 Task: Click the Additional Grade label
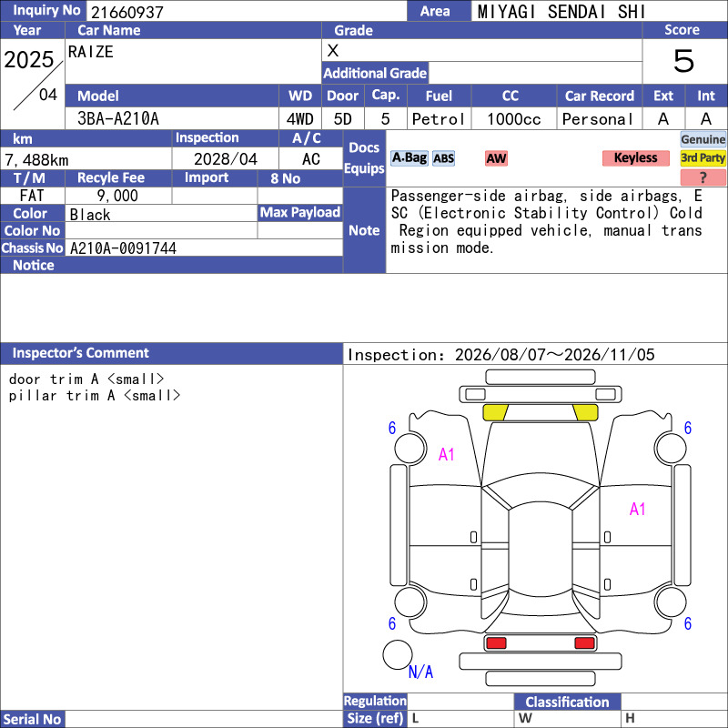click(x=375, y=73)
